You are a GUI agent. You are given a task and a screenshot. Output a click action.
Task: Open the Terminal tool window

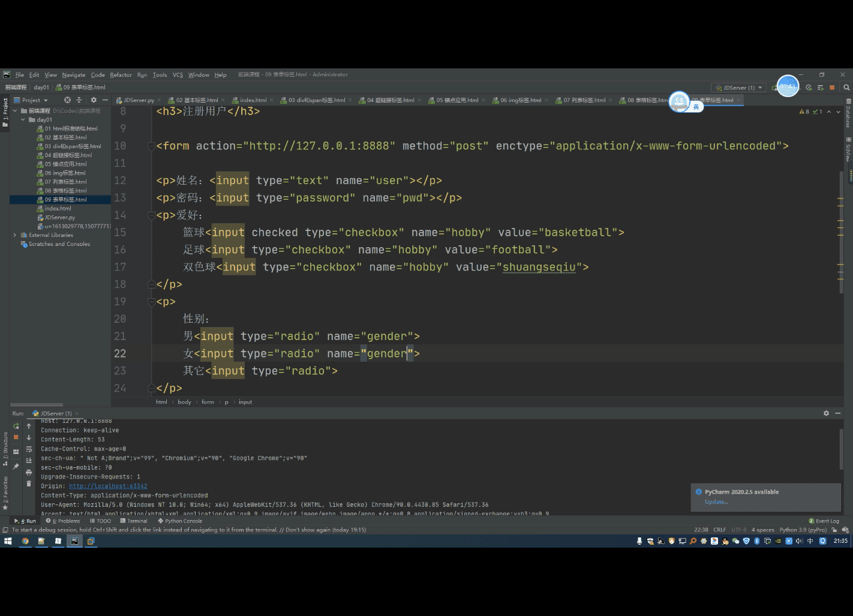pos(134,521)
